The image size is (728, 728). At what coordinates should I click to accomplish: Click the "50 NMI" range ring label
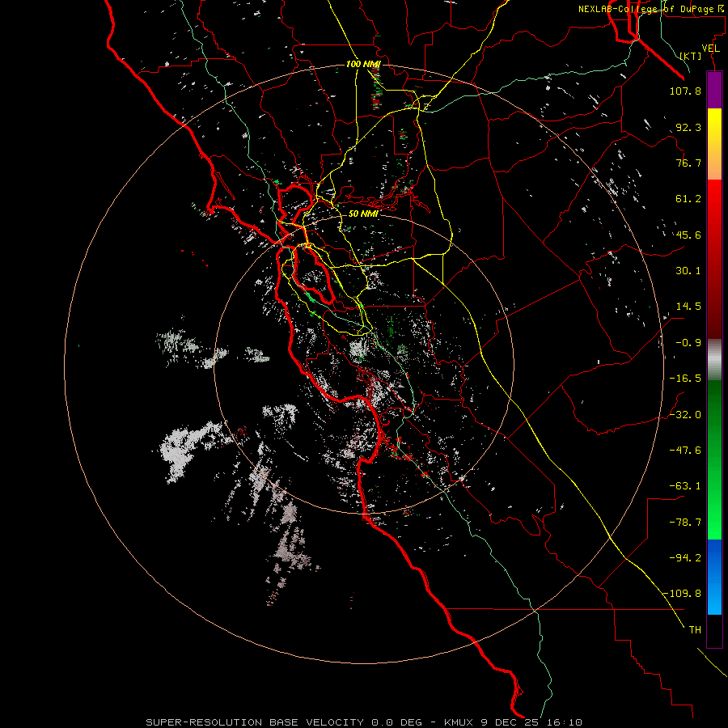coord(363,214)
